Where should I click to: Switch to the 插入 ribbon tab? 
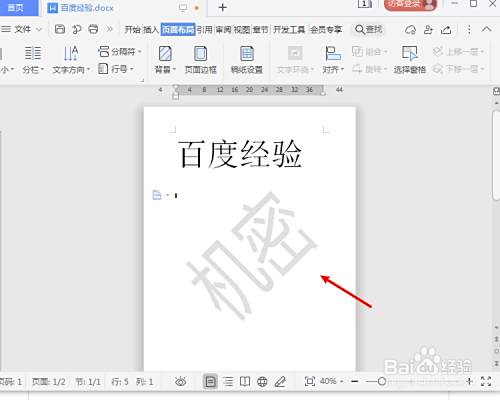[x=150, y=30]
